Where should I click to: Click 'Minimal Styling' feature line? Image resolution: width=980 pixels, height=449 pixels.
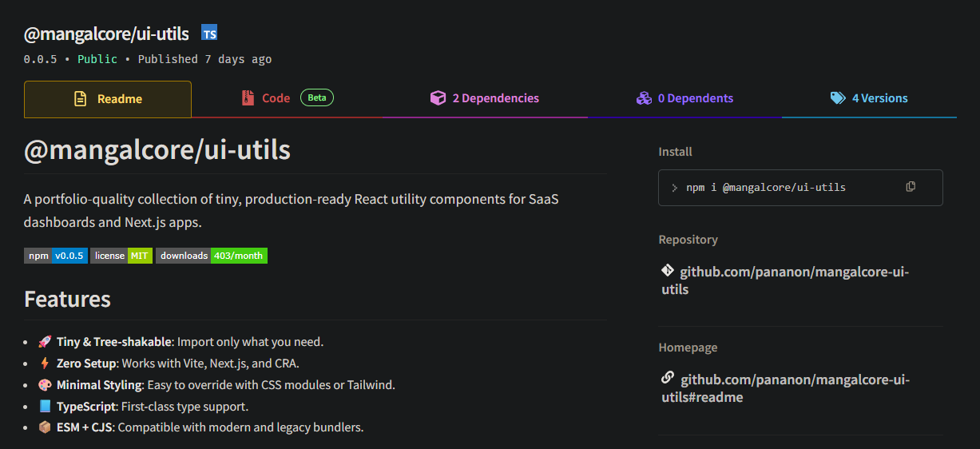click(x=216, y=385)
